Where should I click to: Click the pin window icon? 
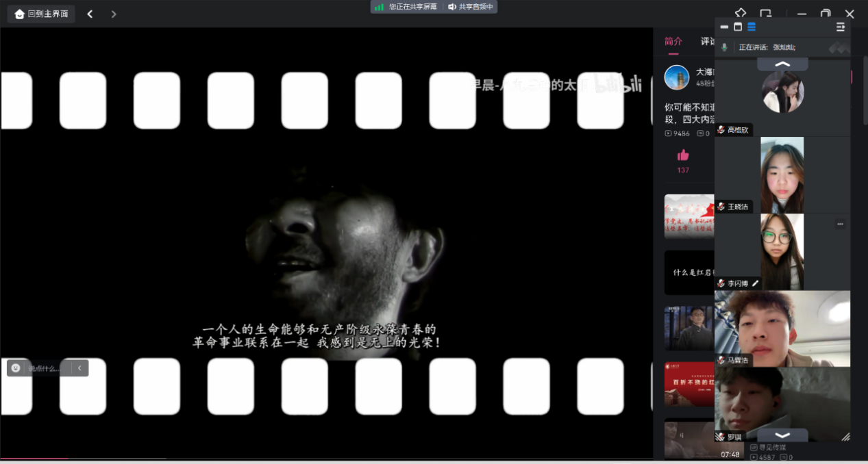[741, 13]
